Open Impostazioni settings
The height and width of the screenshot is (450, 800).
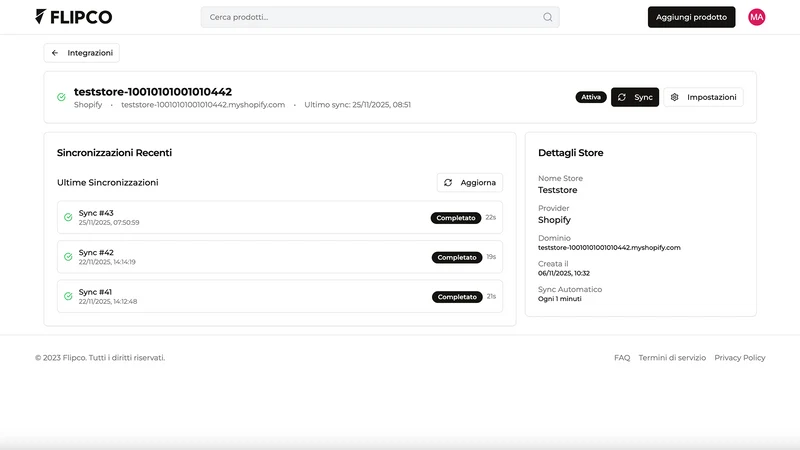[x=703, y=97]
